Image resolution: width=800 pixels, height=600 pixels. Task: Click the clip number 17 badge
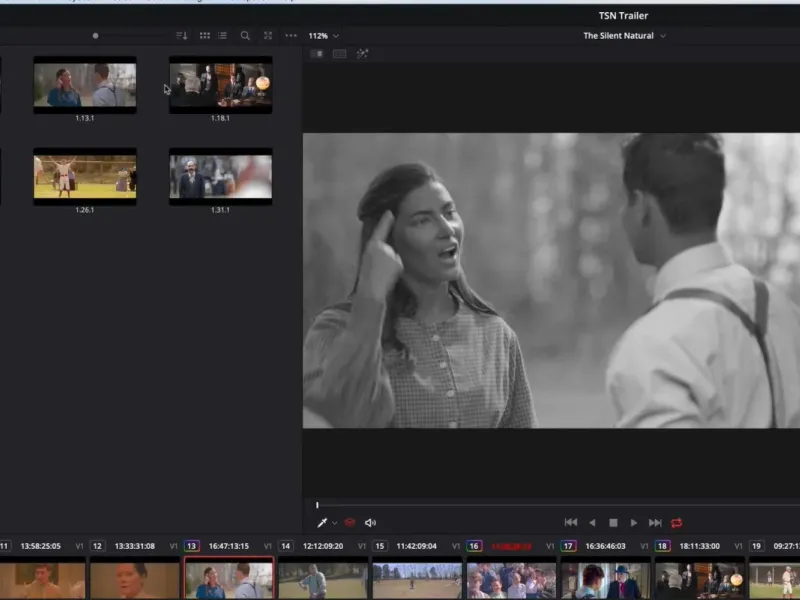coord(568,546)
